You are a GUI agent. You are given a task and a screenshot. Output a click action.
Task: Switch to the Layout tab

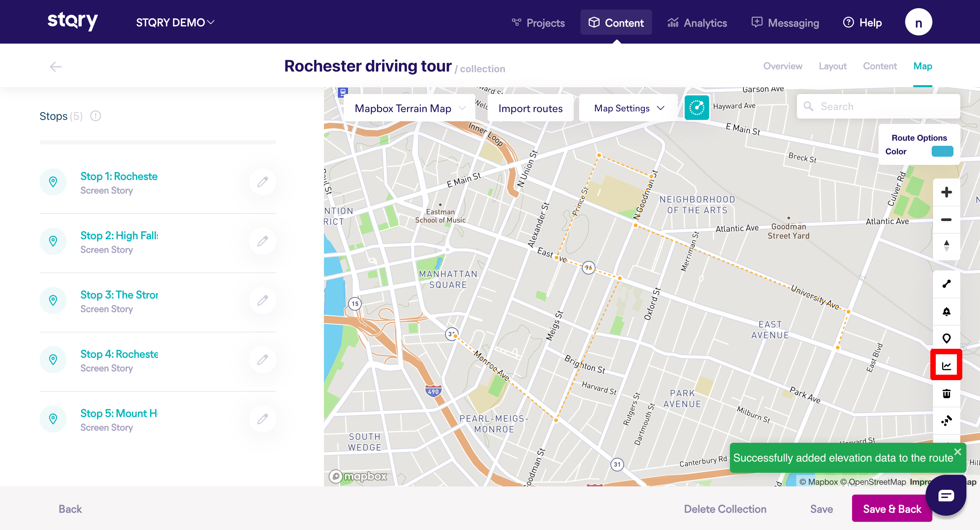[832, 66]
